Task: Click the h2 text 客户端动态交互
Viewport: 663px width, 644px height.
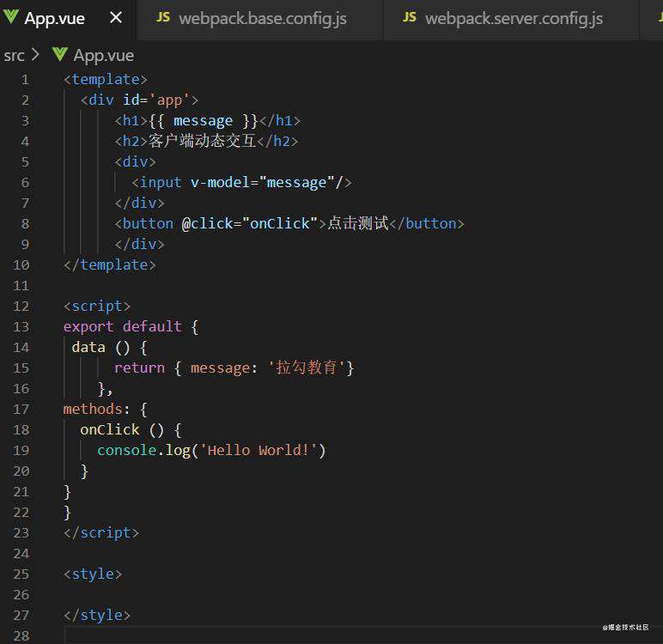Action: [x=202, y=141]
